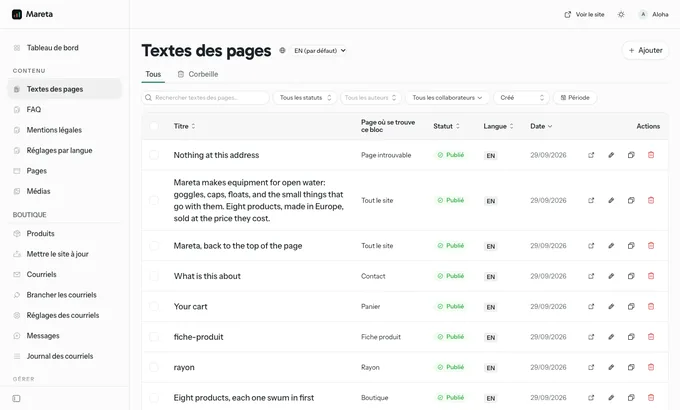
Task: Duplicate the 'Nothing at this address' entry
Action: [x=631, y=155]
